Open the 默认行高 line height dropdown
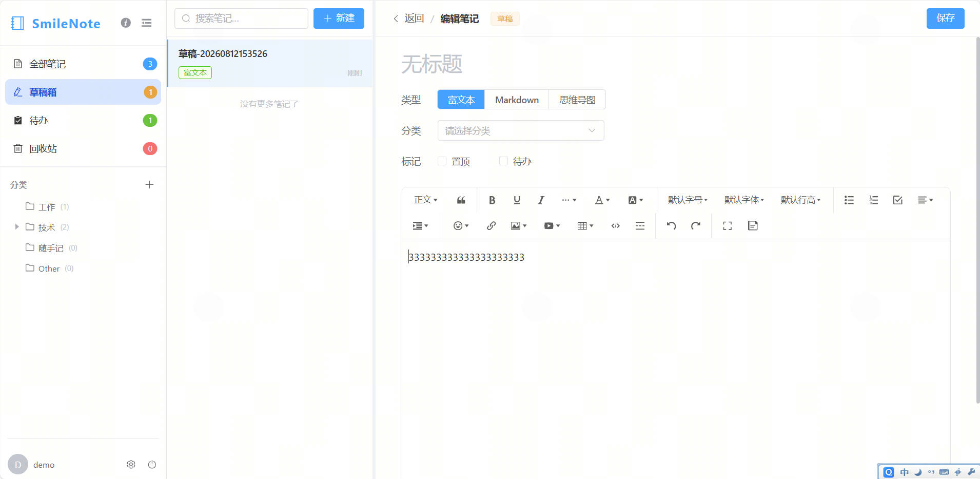Screen dimensions: 980x479 coord(800,200)
